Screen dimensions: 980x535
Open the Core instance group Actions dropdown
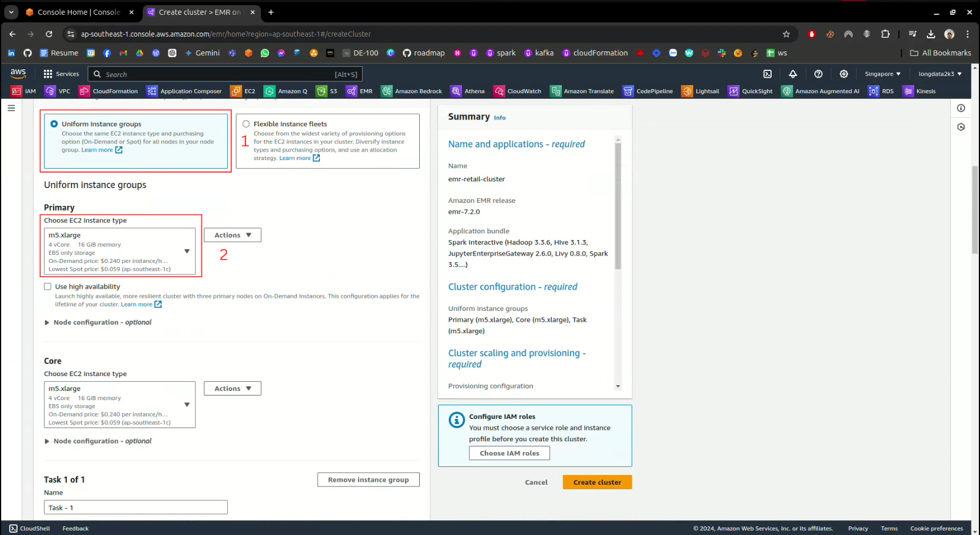[x=232, y=389]
